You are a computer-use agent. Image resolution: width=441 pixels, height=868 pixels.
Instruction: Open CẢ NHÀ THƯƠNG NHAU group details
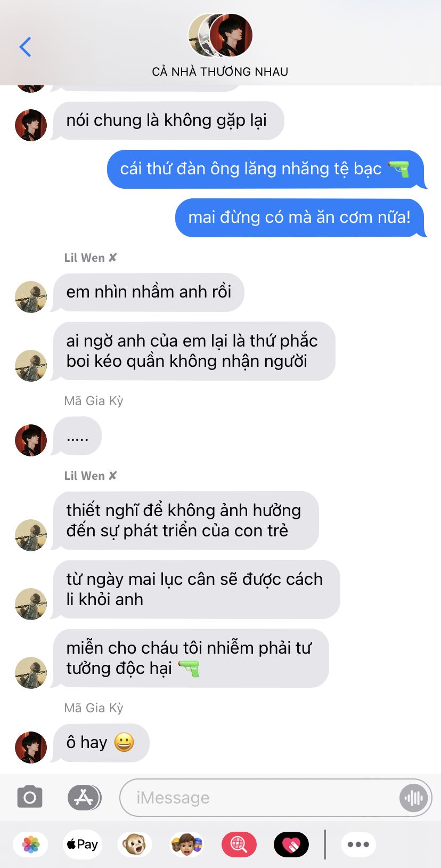(220, 71)
